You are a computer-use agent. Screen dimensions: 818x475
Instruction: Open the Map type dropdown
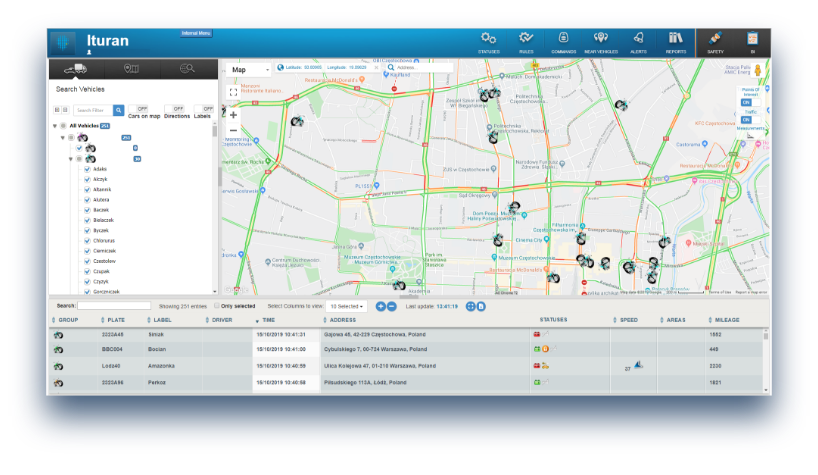pos(248,69)
